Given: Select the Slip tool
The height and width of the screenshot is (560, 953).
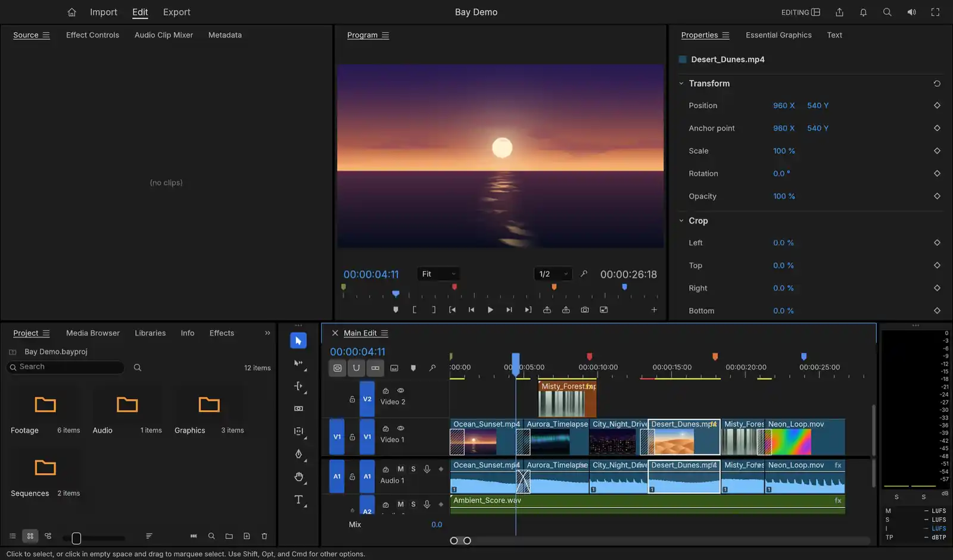Looking at the screenshot, I should 298,431.
